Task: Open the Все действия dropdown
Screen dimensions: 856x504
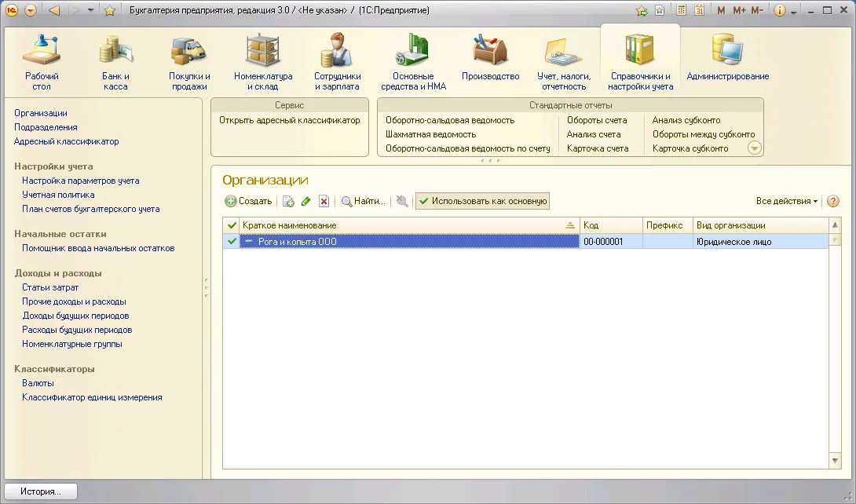Action: tap(787, 201)
